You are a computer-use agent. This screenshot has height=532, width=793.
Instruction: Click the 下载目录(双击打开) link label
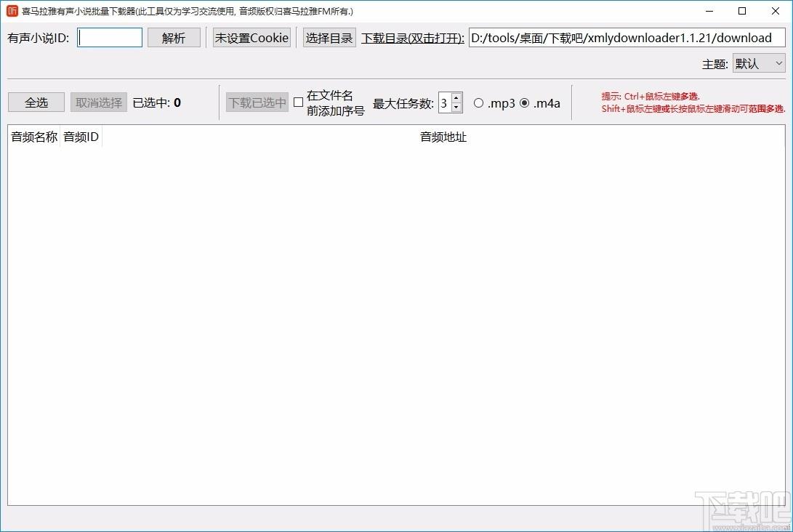pos(413,38)
